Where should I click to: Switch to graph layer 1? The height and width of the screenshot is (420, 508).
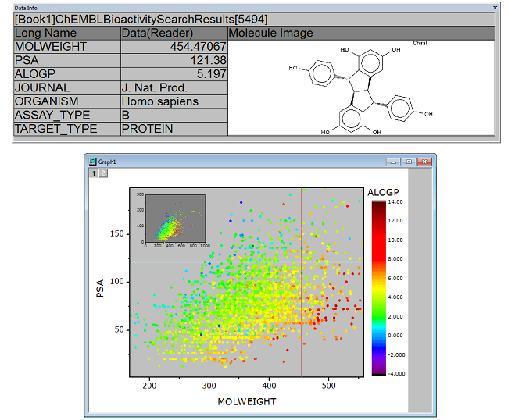[93, 173]
